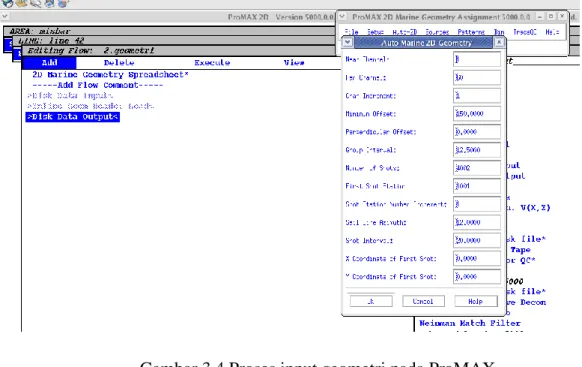Open the Bin menu

[x=499, y=32]
